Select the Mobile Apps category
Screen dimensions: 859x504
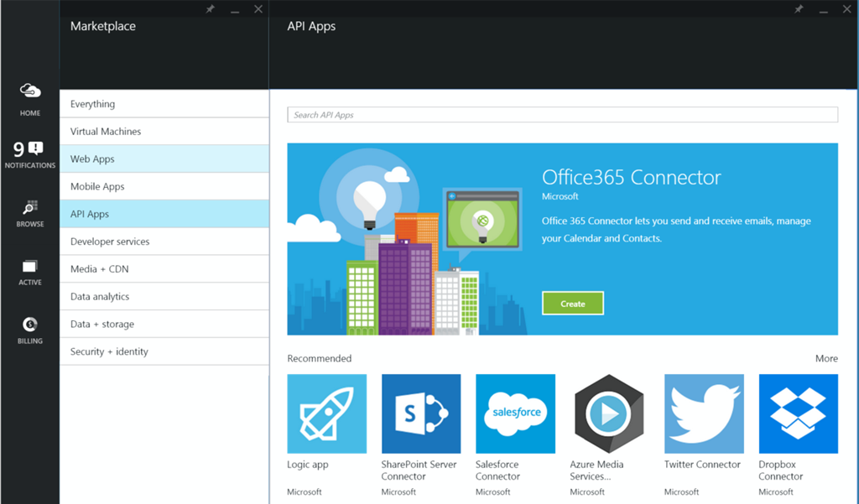tap(164, 186)
